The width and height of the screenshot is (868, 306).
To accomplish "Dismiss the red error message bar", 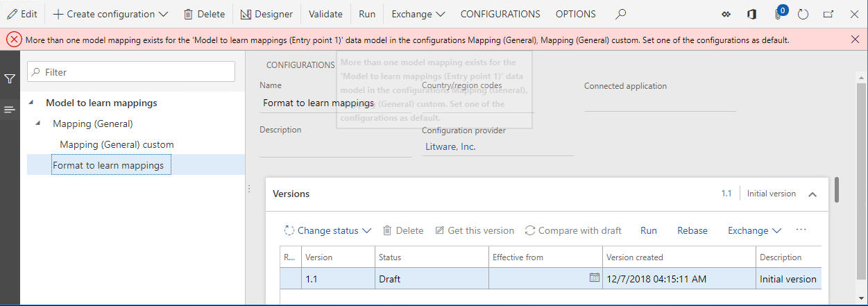I will coord(855,40).
